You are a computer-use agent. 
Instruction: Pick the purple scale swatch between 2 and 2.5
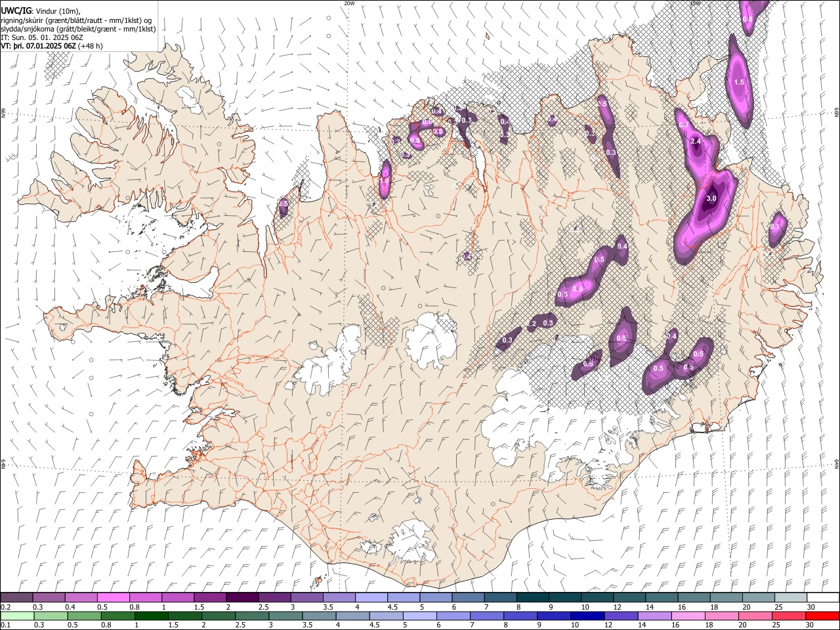tap(242, 597)
